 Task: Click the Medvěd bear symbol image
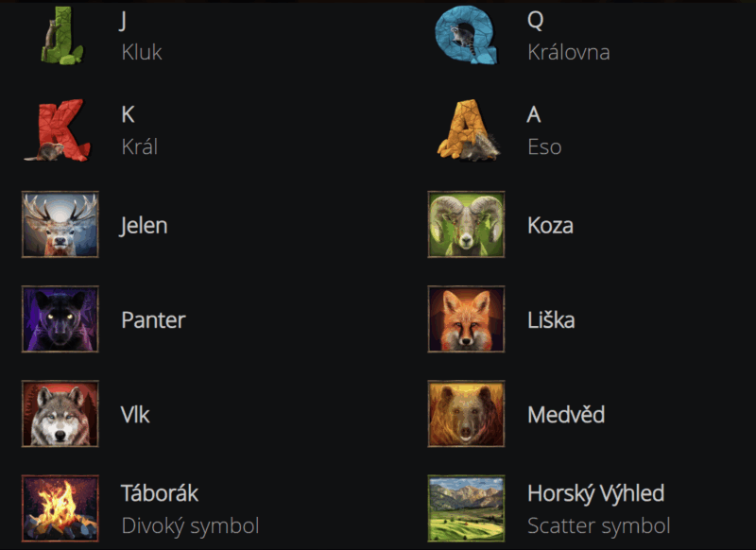(466, 414)
